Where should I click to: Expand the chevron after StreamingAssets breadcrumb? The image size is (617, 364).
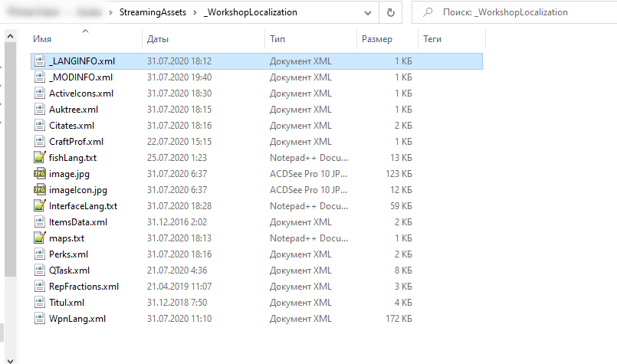click(x=195, y=12)
